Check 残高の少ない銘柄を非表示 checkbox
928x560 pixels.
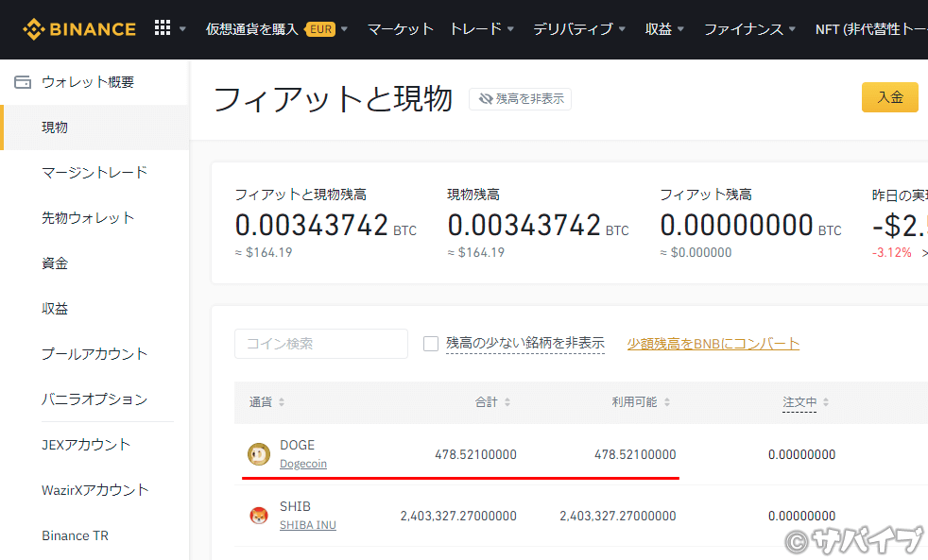pyautogui.click(x=431, y=344)
